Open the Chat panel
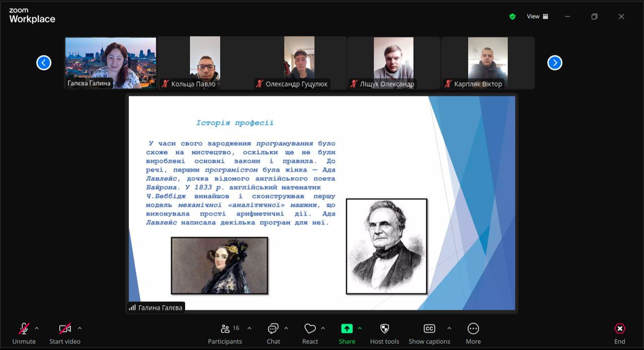This screenshot has height=350, width=644. (273, 333)
